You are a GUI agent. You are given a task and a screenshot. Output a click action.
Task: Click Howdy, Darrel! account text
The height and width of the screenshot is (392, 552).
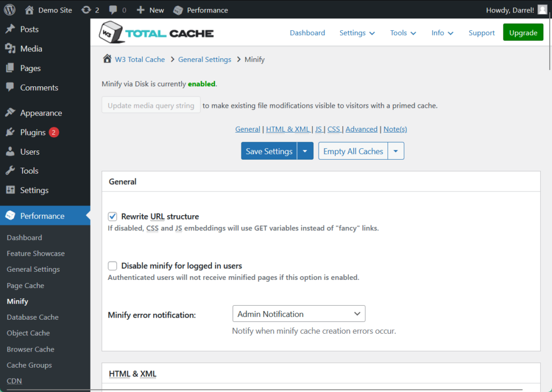tap(510, 10)
